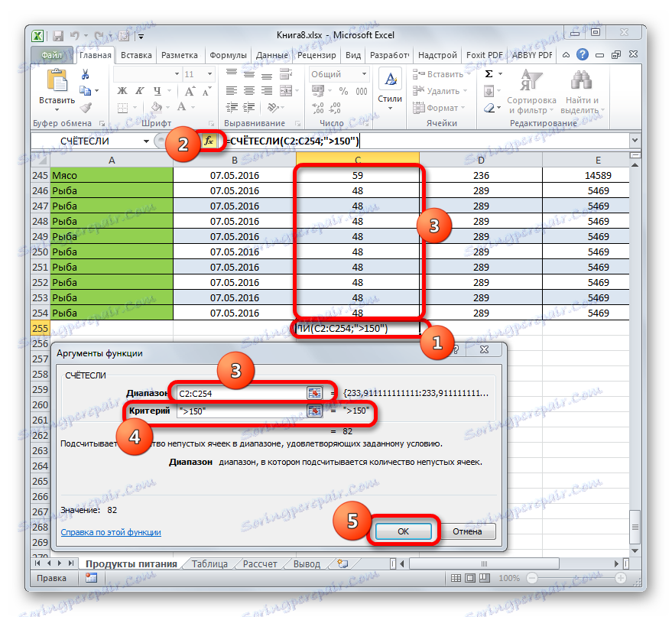Click macro recording icon in status bar
This screenshot has width=672, height=617.
[x=91, y=578]
